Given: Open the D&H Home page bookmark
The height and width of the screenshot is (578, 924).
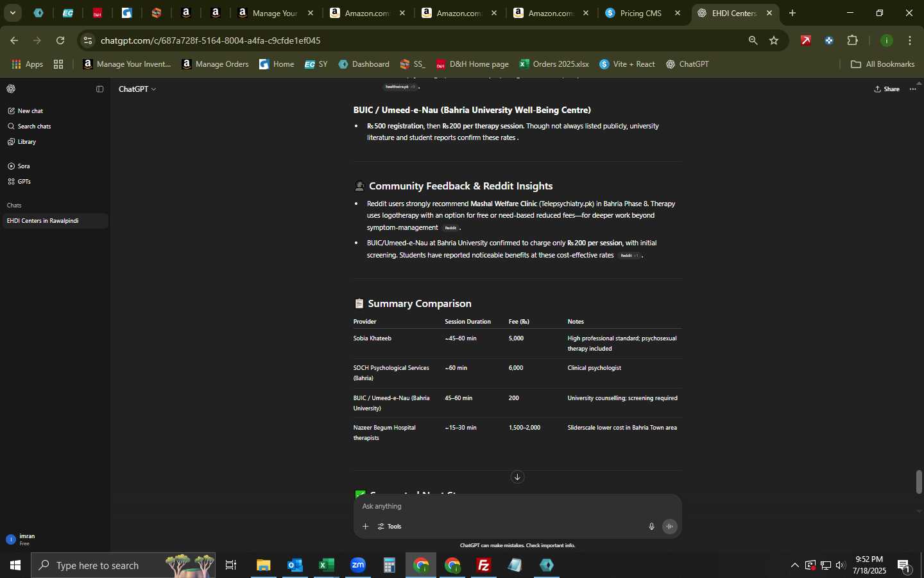Looking at the screenshot, I should pyautogui.click(x=472, y=64).
